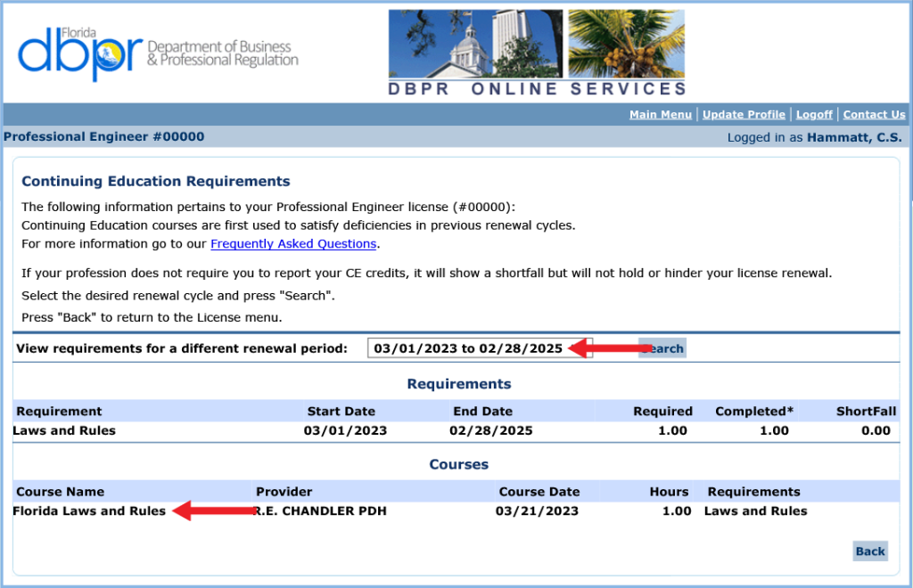Select the Florida Laws and Rules course entry

coord(89,510)
